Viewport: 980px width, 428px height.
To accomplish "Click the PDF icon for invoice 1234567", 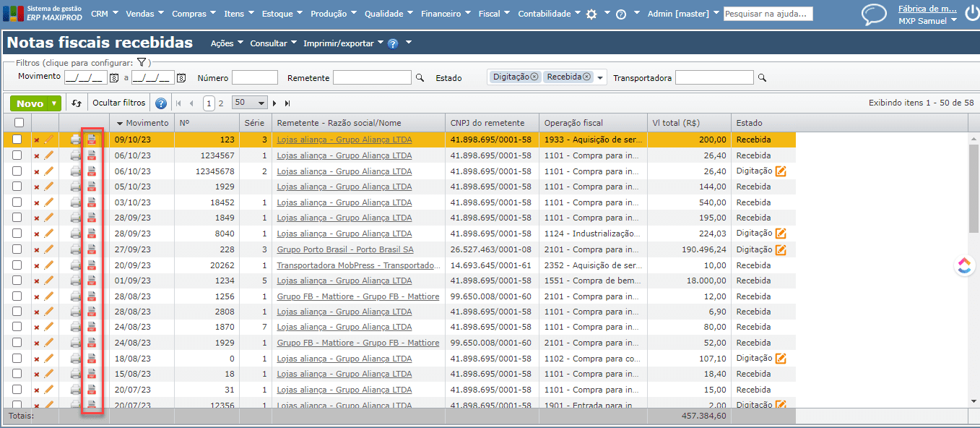I will pos(92,155).
